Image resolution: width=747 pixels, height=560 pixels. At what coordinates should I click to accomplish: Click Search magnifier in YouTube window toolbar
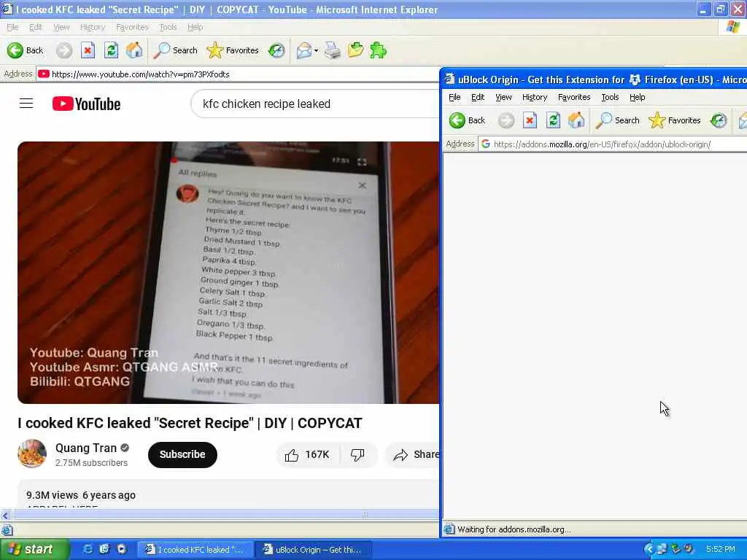point(161,50)
